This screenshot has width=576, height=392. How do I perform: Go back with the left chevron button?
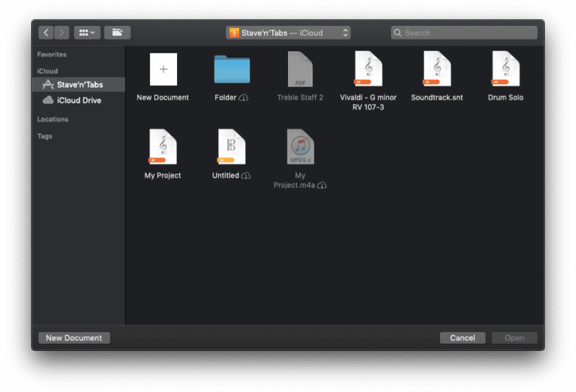tap(46, 32)
